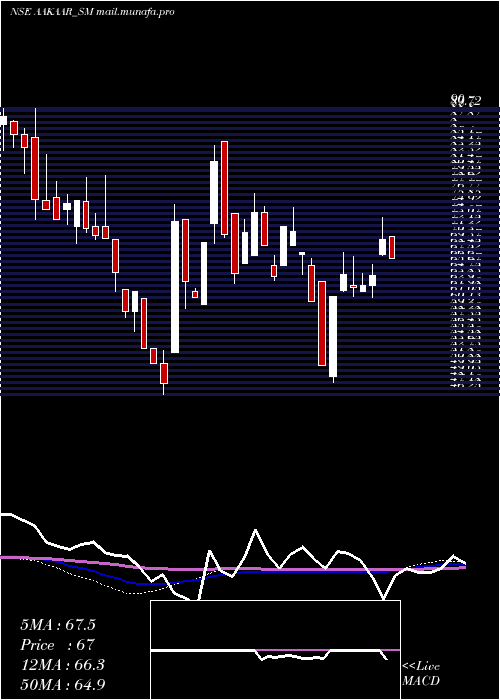Click inside the Live MACD inset chart

pos(275,650)
